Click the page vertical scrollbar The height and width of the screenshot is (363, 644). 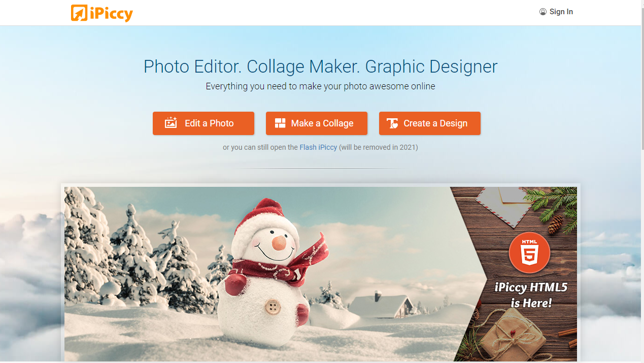641,181
